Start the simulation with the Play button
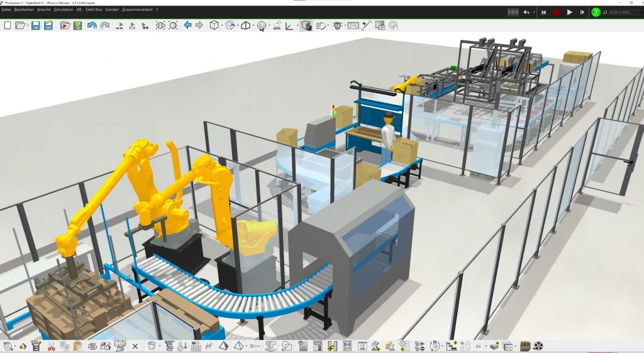This screenshot has width=644, height=353. coord(570,12)
